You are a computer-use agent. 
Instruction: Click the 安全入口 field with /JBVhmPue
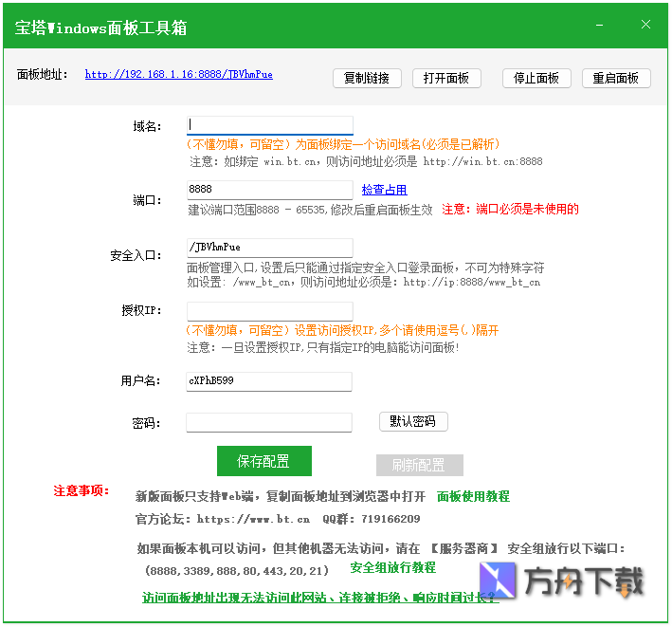270,248
